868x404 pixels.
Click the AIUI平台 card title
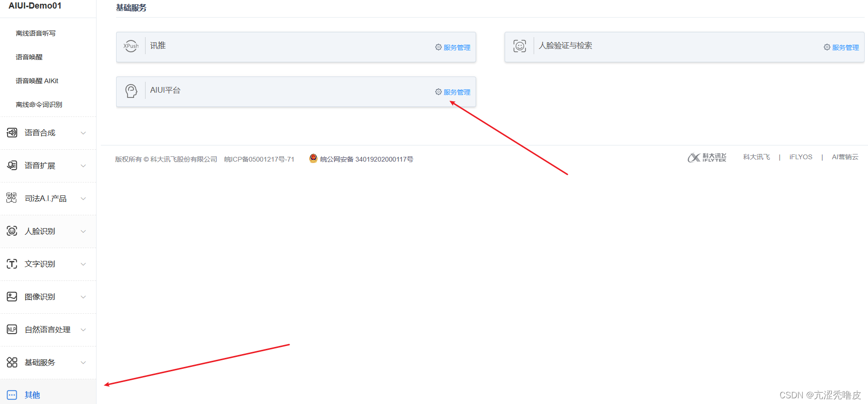(166, 90)
